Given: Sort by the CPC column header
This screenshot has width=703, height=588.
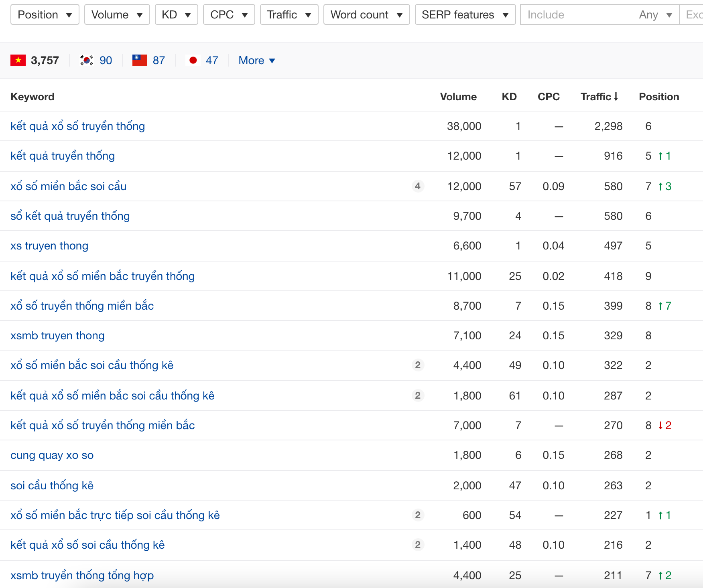Looking at the screenshot, I should coord(549,97).
